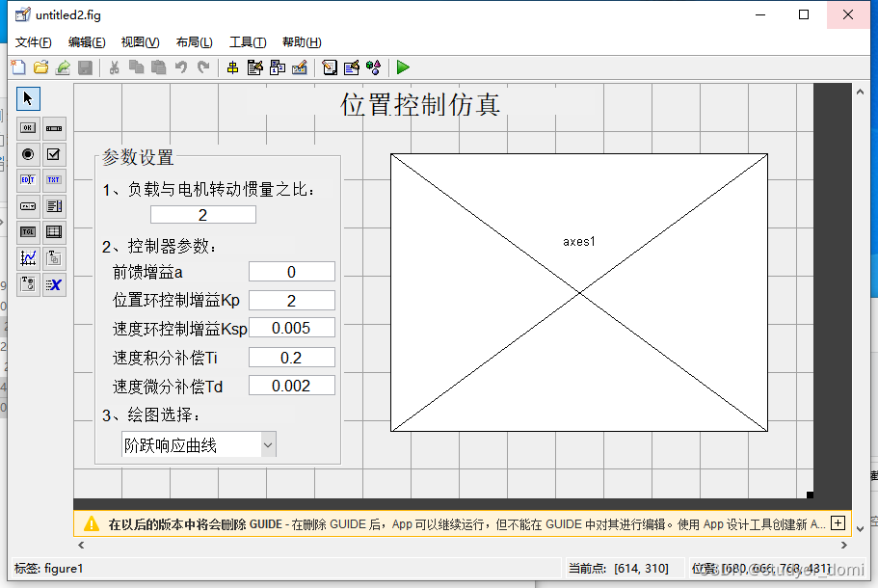Select the Toggle Button component tool
The width and height of the screenshot is (878, 588).
[x=28, y=232]
